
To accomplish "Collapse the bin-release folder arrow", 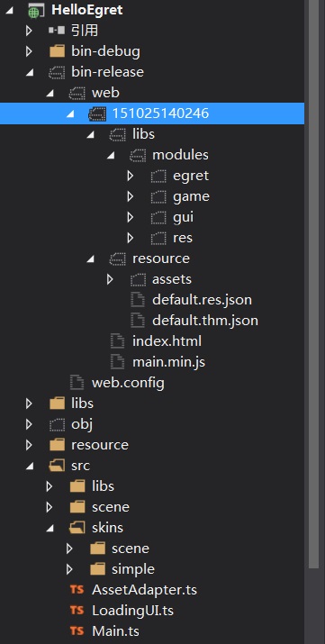I will tap(29, 73).
